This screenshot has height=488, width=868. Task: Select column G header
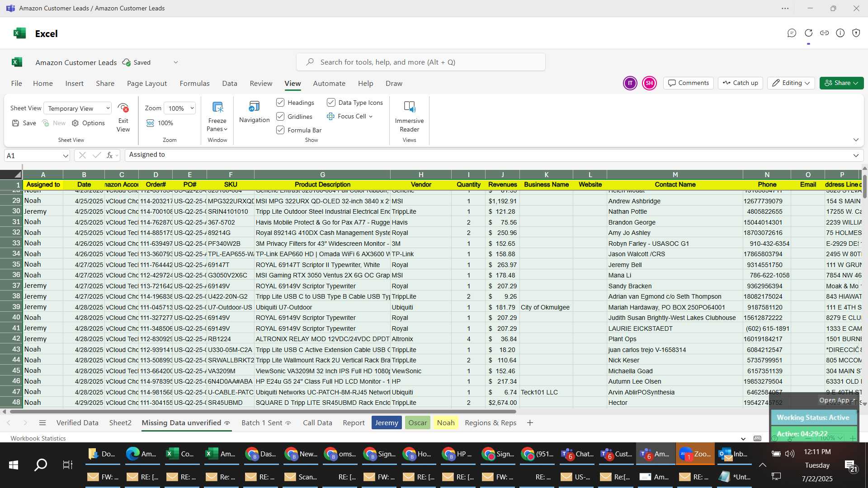coord(322,174)
